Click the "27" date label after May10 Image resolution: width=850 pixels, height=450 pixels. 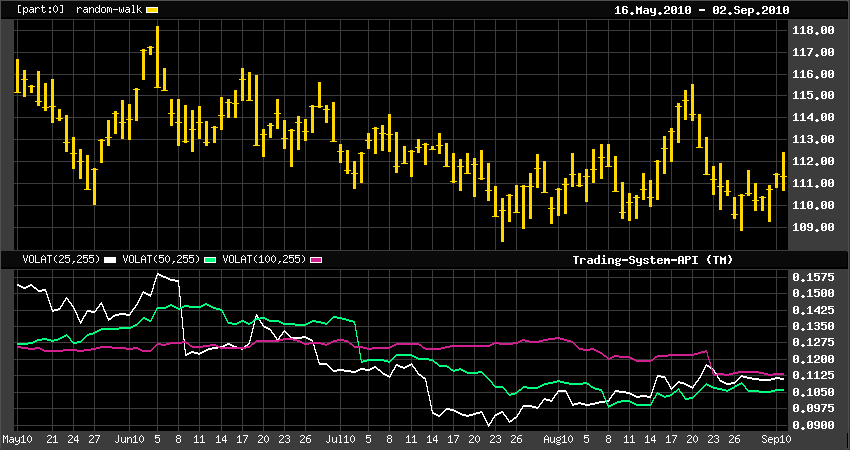coord(94,438)
